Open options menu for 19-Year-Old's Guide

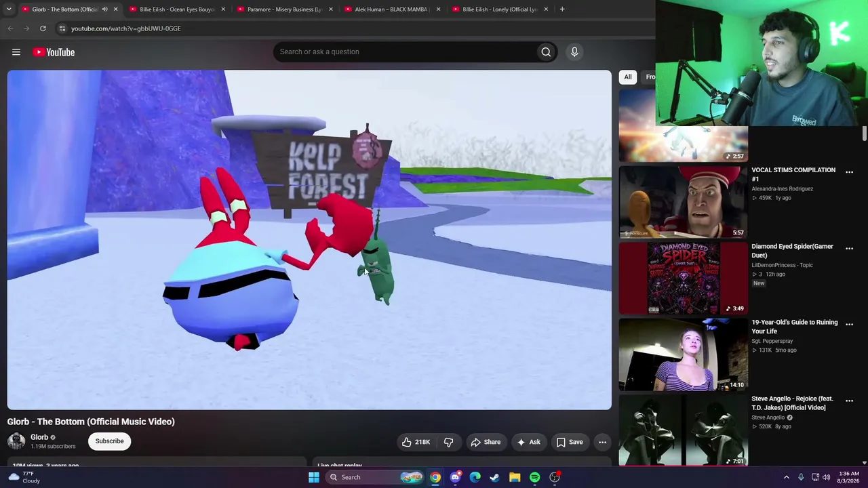coord(849,325)
